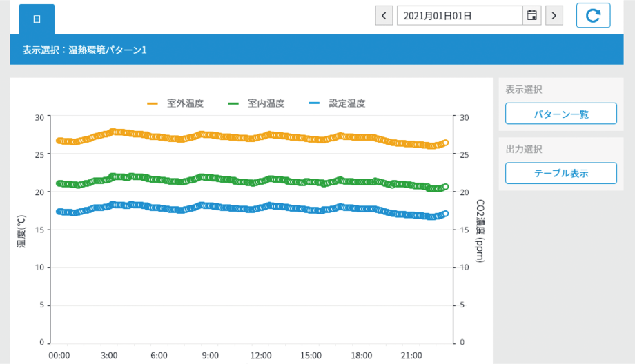Toggle 室内温度 legend series
The width and height of the screenshot is (635, 364).
tap(256, 103)
